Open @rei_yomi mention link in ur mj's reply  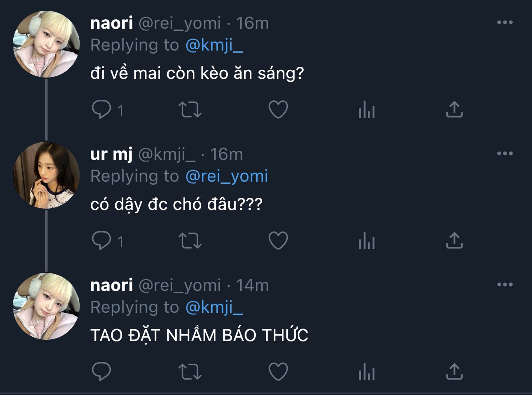227,177
